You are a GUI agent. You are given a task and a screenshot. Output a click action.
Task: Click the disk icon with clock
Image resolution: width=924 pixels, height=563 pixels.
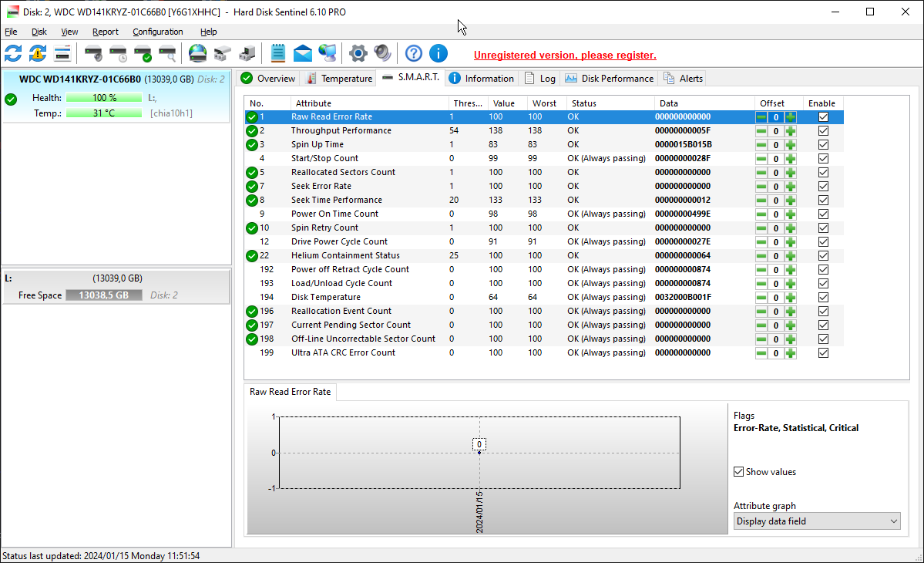pyautogui.click(x=118, y=54)
